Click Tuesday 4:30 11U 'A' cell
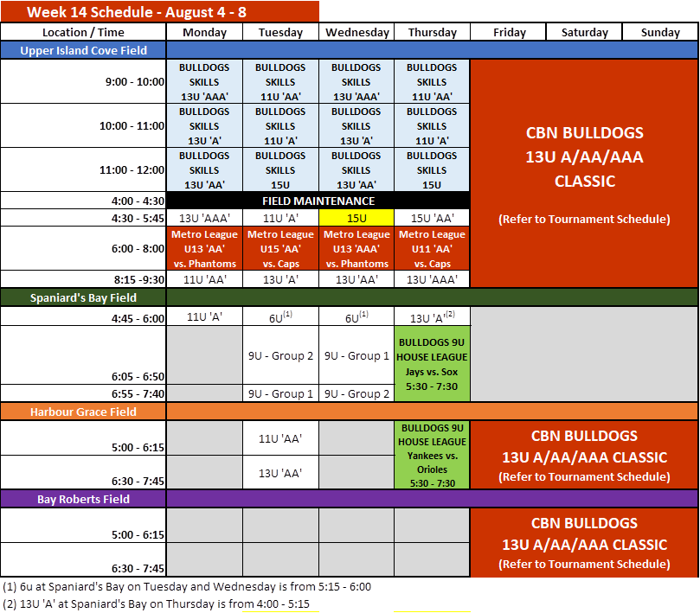The height and width of the screenshot is (613, 700). coord(280,218)
